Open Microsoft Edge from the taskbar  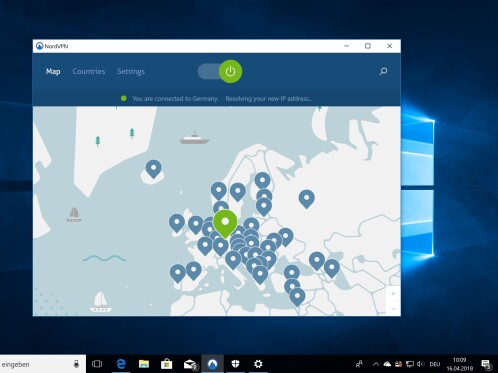[121, 364]
